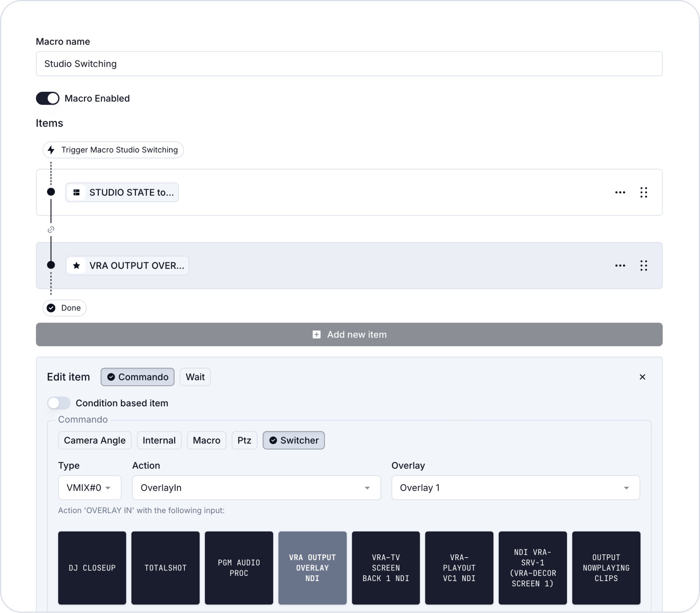
Task: Select the DJ CLOSEUP input tile
Action: [x=92, y=567]
